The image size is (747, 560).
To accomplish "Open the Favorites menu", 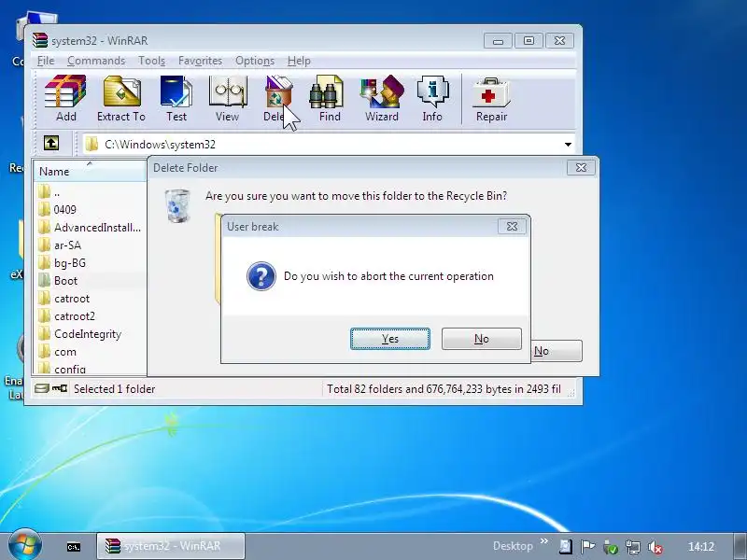I will pyautogui.click(x=200, y=61).
